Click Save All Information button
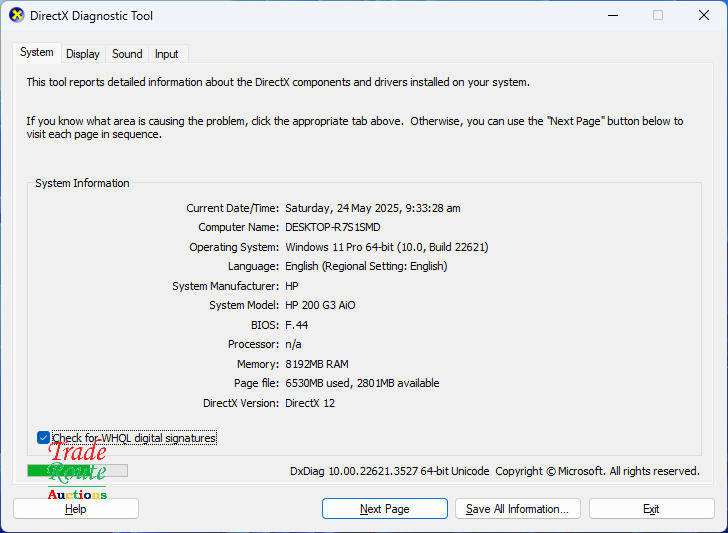Image resolution: width=728 pixels, height=533 pixels. pyautogui.click(x=516, y=509)
